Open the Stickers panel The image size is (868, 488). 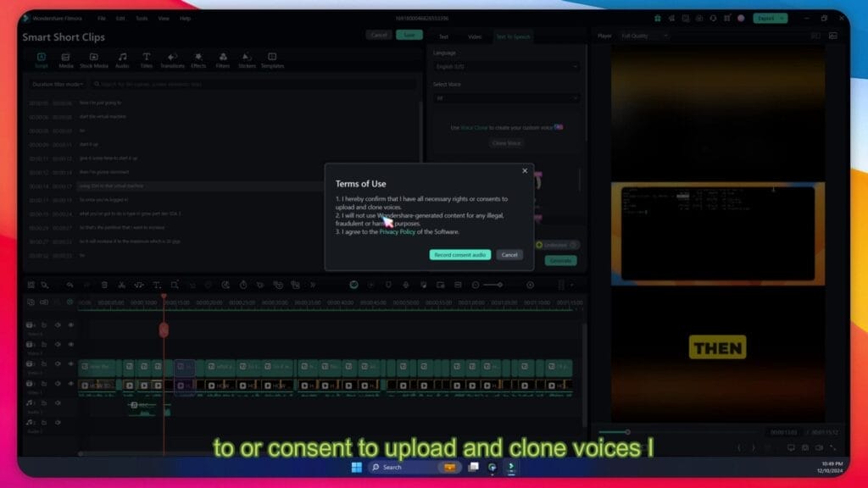[246, 59]
